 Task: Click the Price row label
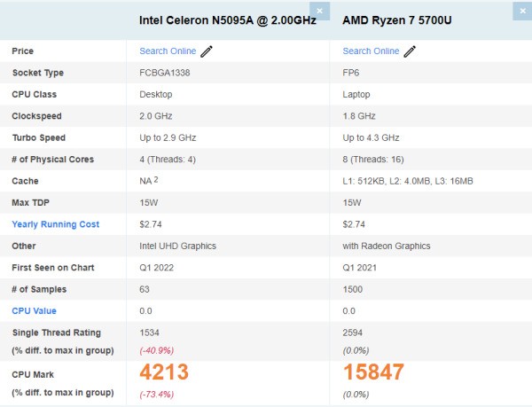point(23,51)
